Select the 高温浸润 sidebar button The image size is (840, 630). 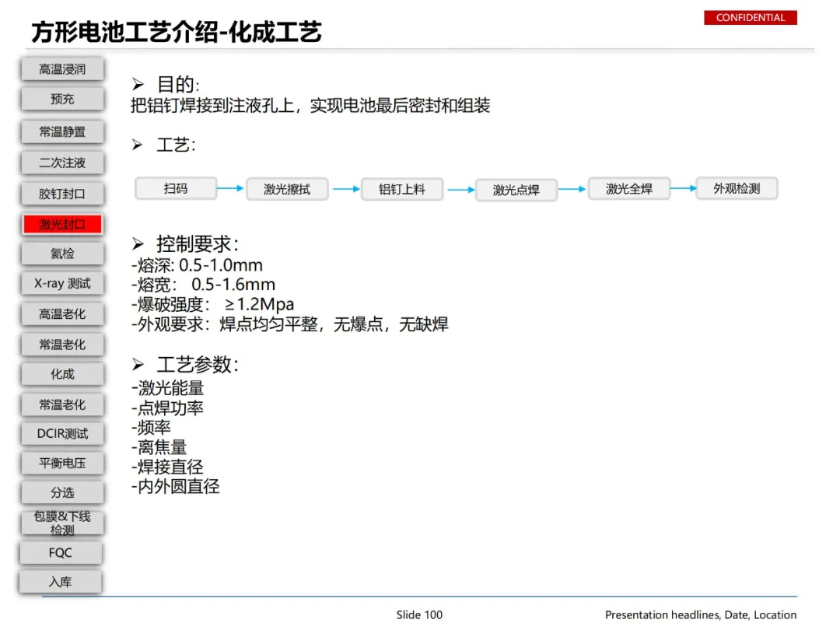click(62, 69)
